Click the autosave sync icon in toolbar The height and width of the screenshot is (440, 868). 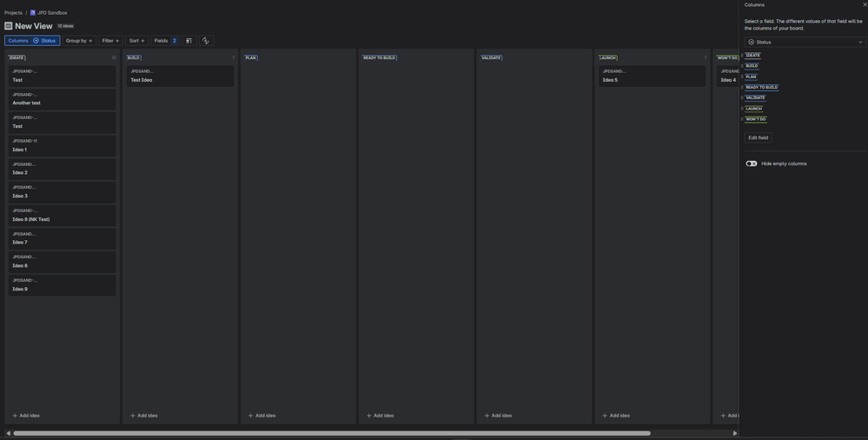(x=206, y=41)
